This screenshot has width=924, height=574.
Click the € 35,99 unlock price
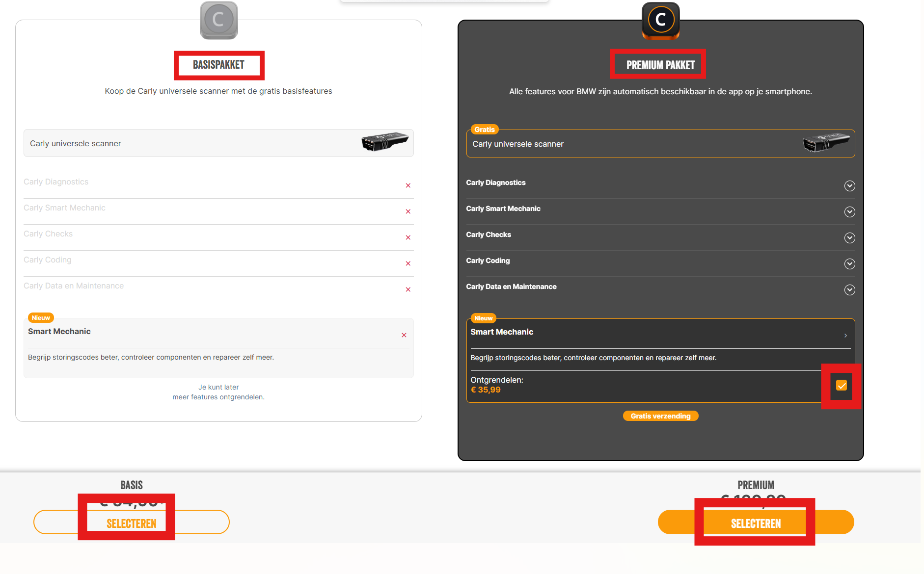point(486,390)
